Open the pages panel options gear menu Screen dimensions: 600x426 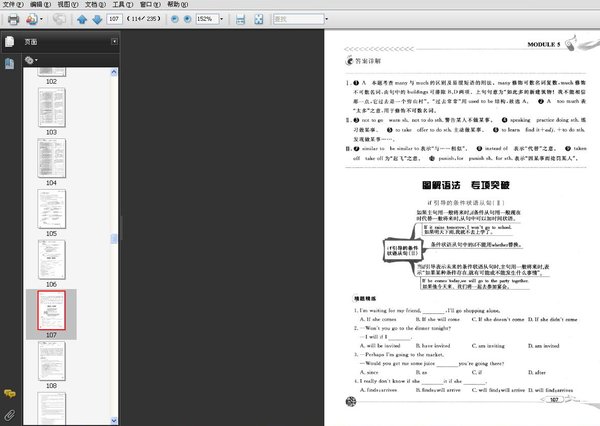click(31, 60)
